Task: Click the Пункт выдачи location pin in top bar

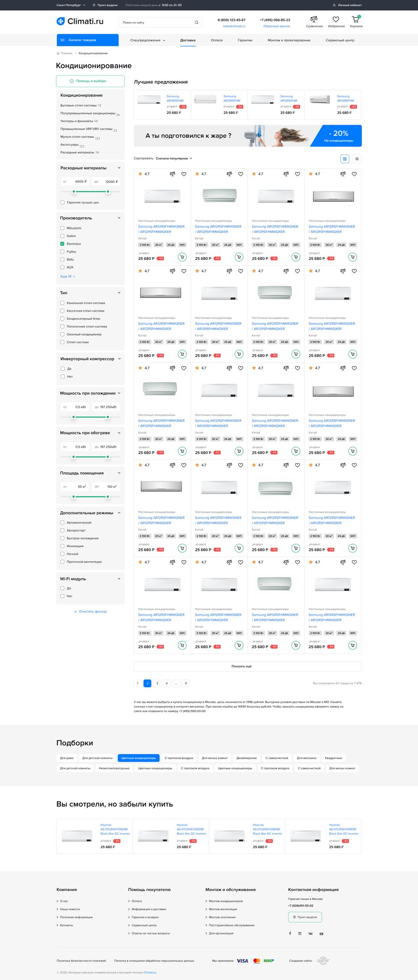Action: point(94,5)
